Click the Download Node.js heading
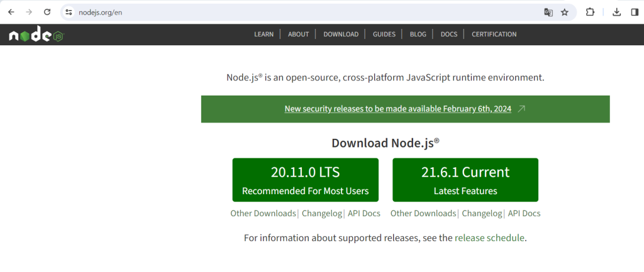The image size is (644, 272). (386, 143)
